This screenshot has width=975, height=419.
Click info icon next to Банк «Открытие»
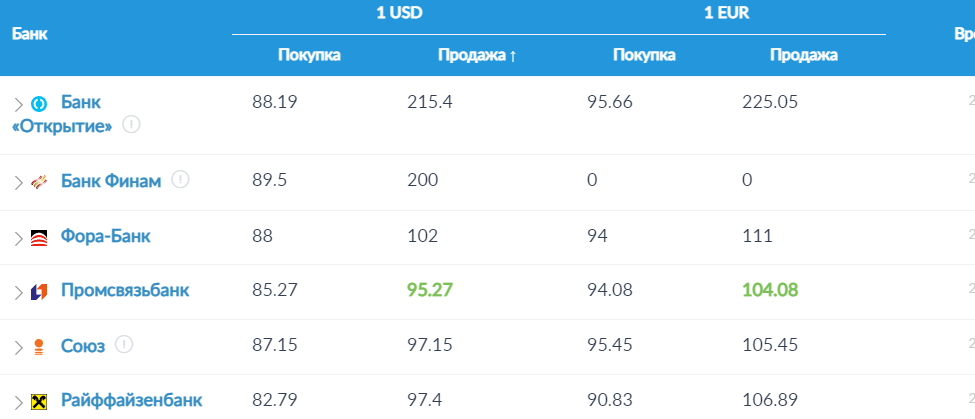[x=131, y=125]
